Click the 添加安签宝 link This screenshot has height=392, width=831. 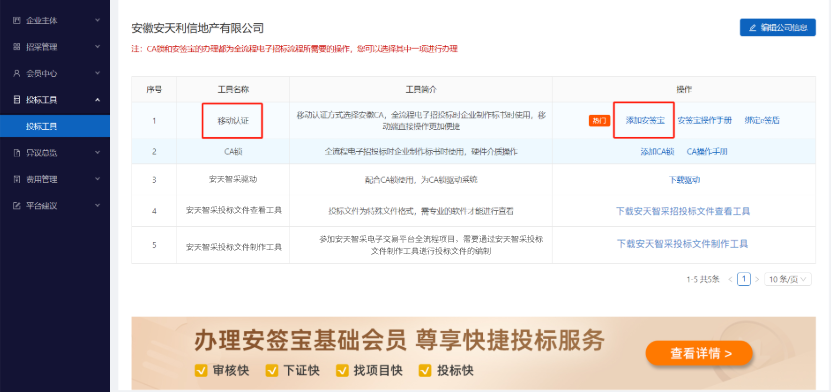[644, 120]
